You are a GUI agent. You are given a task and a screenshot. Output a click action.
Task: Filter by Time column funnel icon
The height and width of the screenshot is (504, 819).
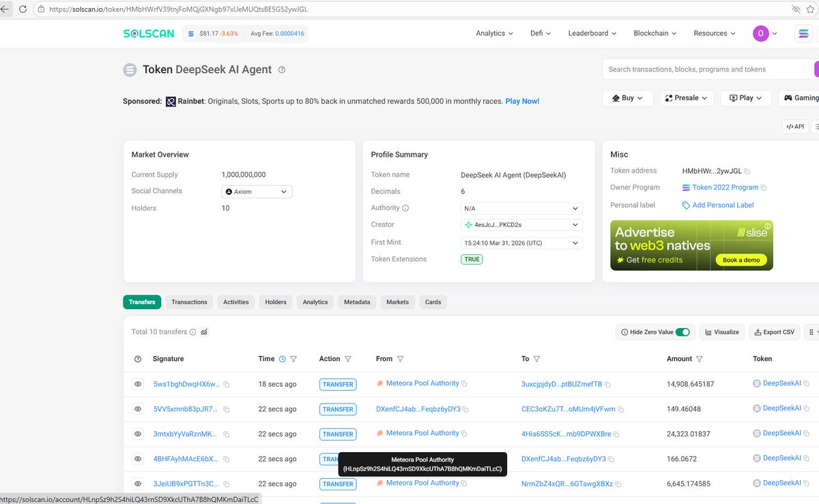coord(293,359)
